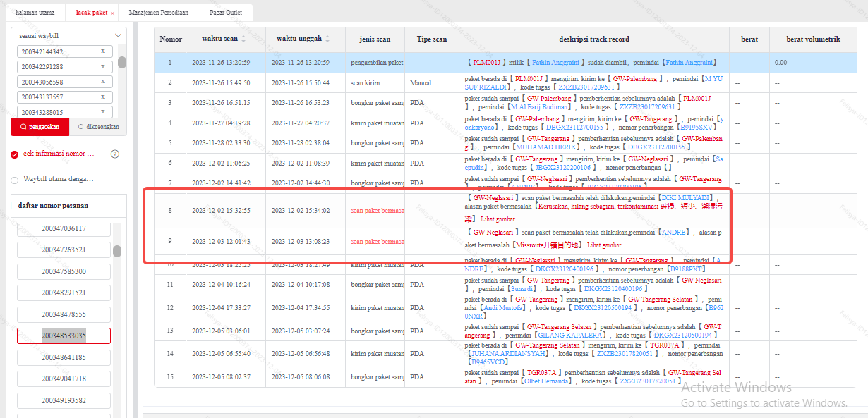Select order number 200348291521

(64, 293)
